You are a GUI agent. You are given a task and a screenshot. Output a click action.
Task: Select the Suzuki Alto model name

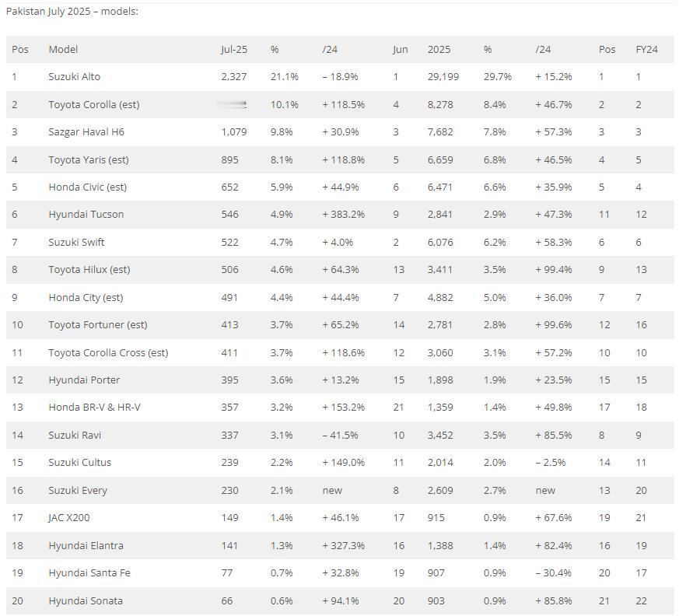coord(75,76)
